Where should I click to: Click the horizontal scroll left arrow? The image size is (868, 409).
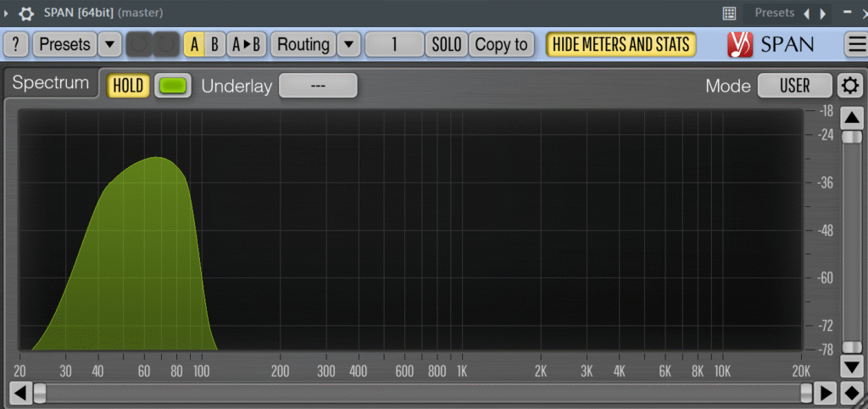pyautogui.click(x=19, y=394)
